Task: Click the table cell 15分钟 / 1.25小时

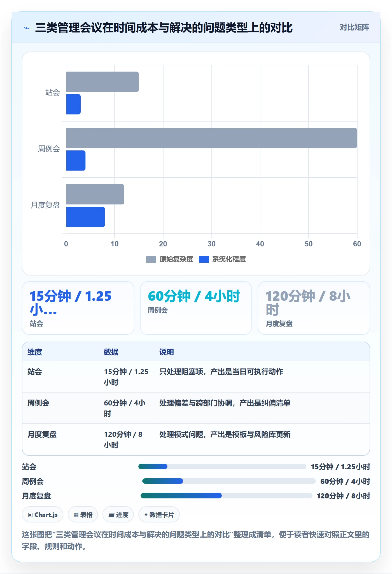Action: (126, 377)
